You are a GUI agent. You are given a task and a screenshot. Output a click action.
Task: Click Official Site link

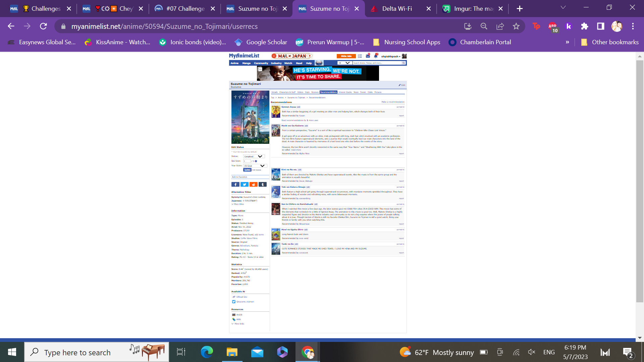pyautogui.click(x=242, y=297)
